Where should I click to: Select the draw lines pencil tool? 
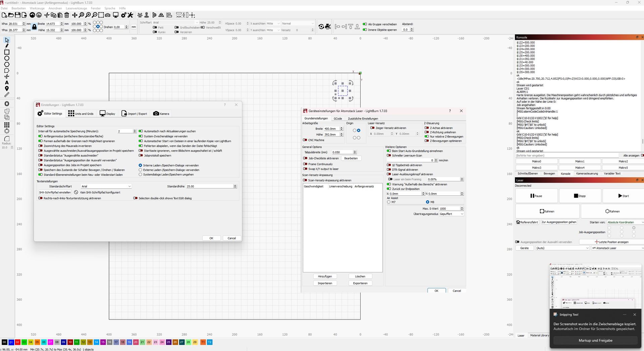[x=7, y=46]
